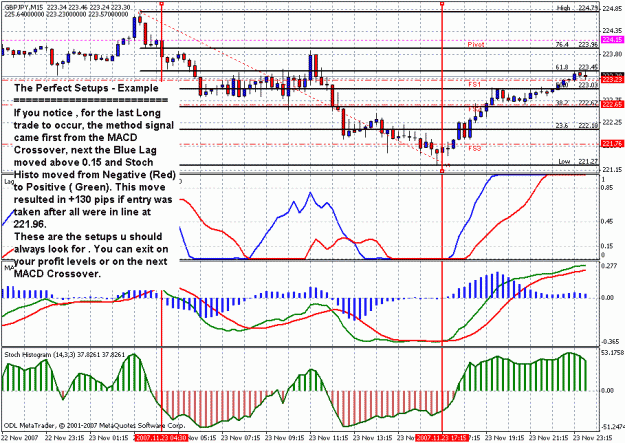The width and height of the screenshot is (625, 443).
Task: Click the Fibonacci '38.2' level label
Action: point(562,102)
